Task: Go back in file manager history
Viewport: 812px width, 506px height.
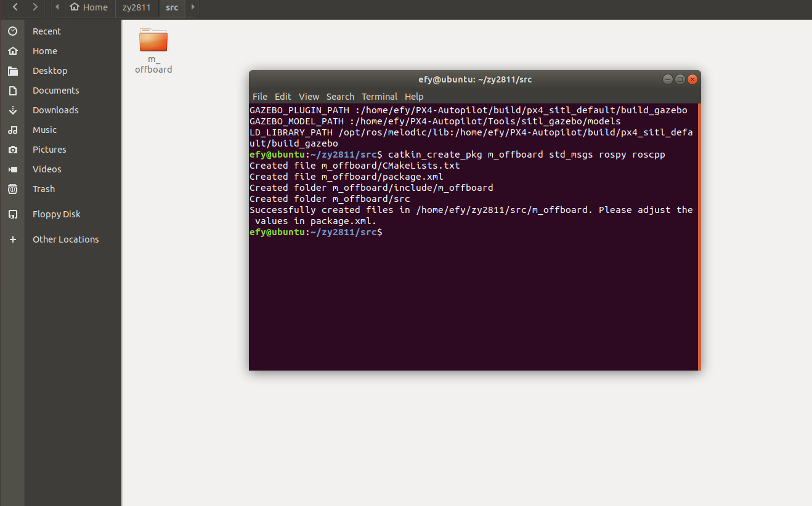Action: click(15, 7)
